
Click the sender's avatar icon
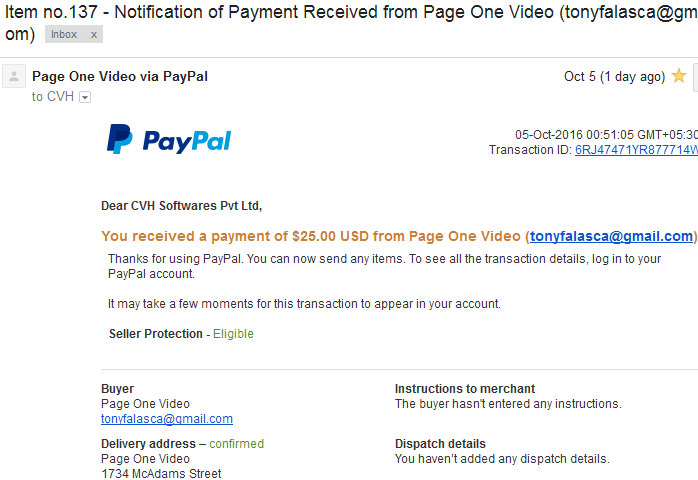click(14, 76)
